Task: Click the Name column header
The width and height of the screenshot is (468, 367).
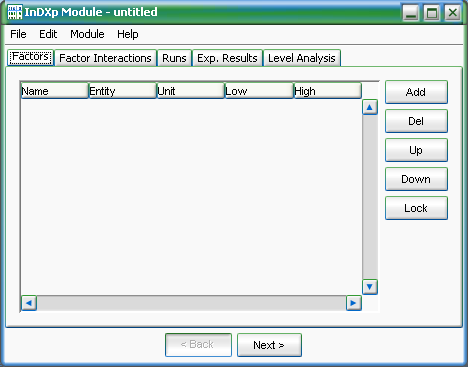Action: point(54,91)
